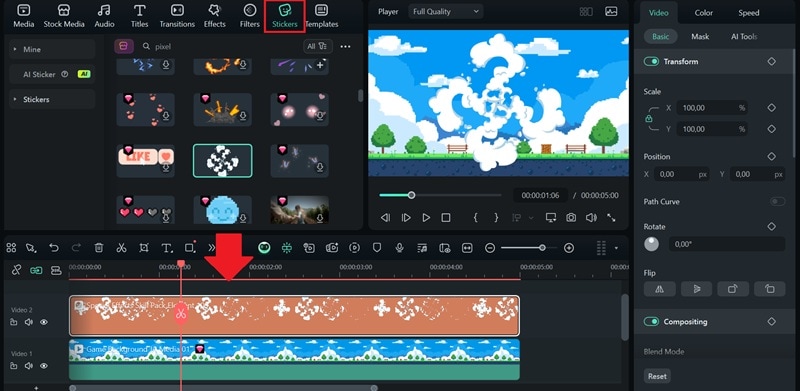Switch to the Speed tab
Screen dimensions: 800x391
(x=748, y=13)
